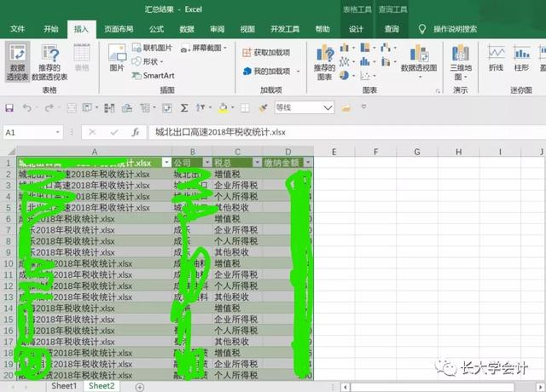Open 我的加载项 my add-ins
The width and height of the screenshot is (546, 392).
coord(267,72)
